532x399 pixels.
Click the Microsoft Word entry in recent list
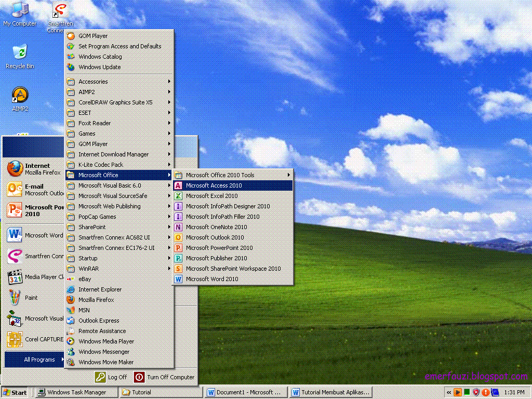tap(35, 235)
